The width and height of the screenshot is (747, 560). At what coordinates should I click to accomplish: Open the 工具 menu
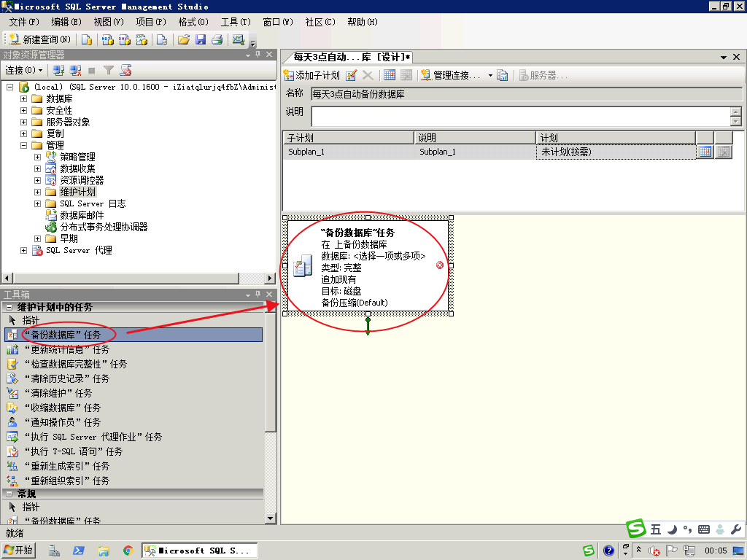(x=236, y=22)
